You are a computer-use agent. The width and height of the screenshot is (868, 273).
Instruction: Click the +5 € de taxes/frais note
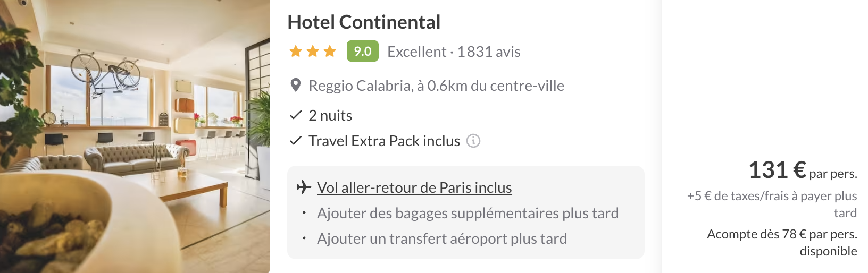(772, 204)
